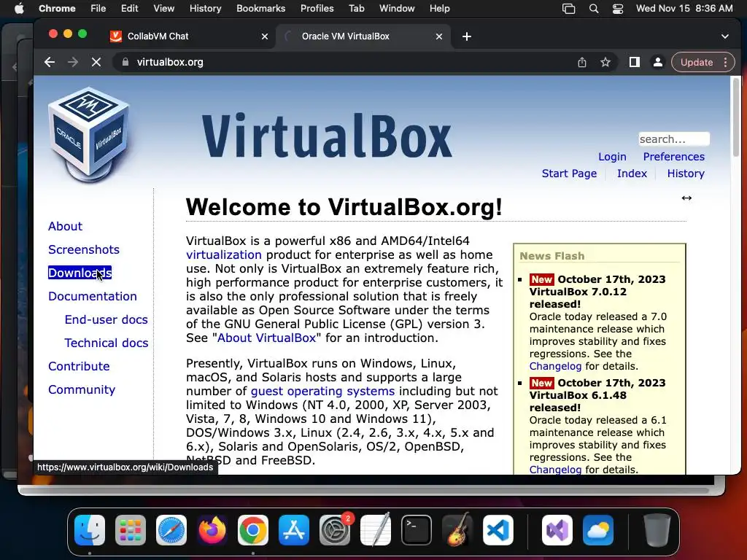Click the padlock site info icon
Screen dimensions: 747x560
tap(125, 63)
